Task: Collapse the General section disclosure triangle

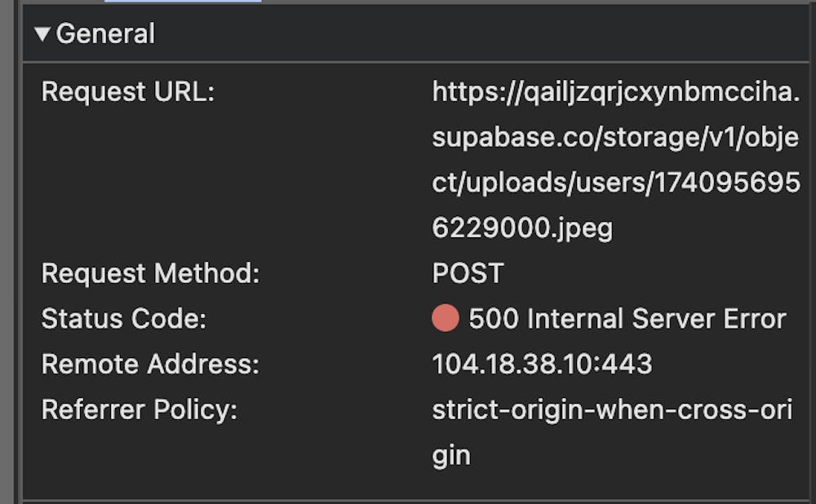Action: click(x=42, y=34)
